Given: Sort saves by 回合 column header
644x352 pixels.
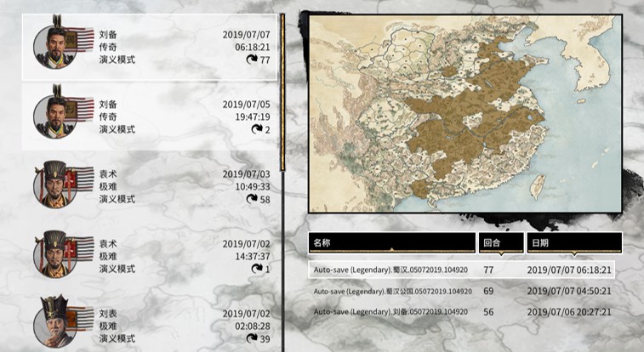Looking at the screenshot, I should [501, 243].
